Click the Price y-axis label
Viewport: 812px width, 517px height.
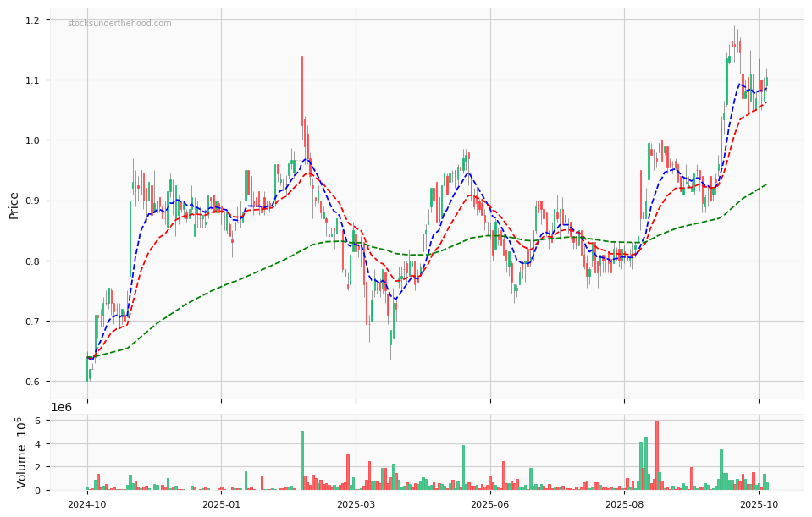pyautogui.click(x=14, y=205)
